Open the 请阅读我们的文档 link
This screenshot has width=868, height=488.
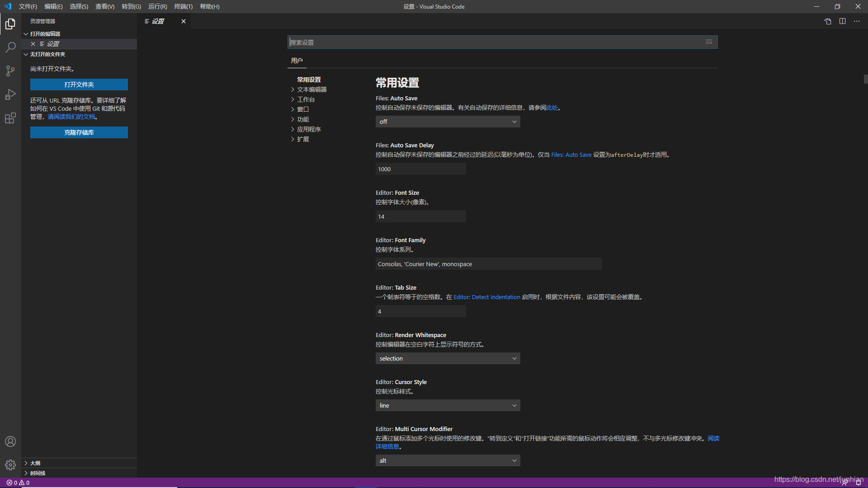point(71,117)
